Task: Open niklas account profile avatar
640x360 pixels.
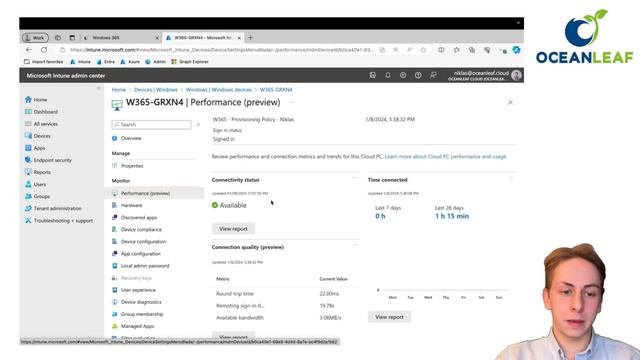Action: click(516, 76)
